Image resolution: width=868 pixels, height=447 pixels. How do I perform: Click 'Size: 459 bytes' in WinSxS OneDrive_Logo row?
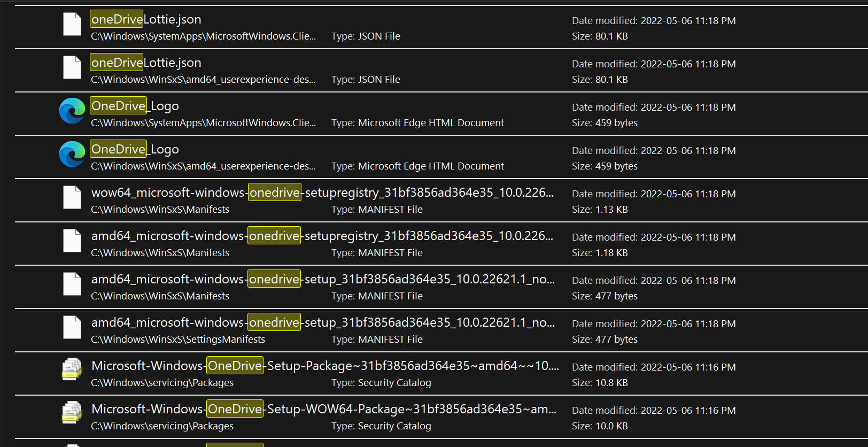[x=604, y=166]
